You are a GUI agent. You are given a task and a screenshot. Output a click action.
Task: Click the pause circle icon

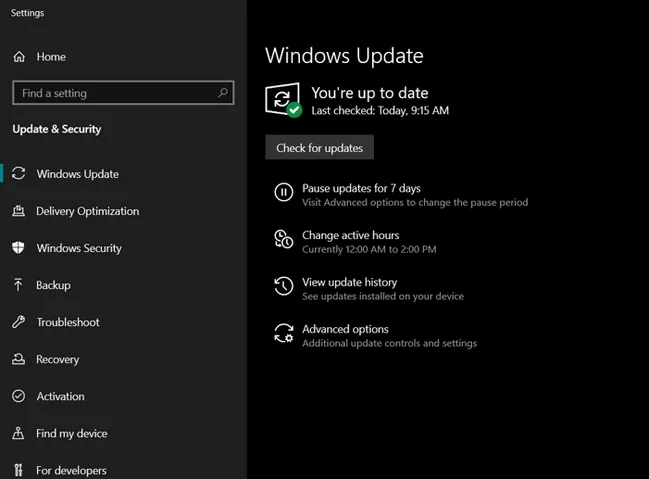tap(284, 192)
